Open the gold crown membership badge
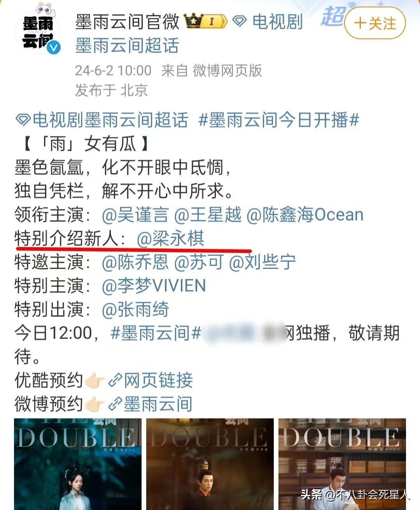This screenshot has height=510, width=420. point(206,21)
